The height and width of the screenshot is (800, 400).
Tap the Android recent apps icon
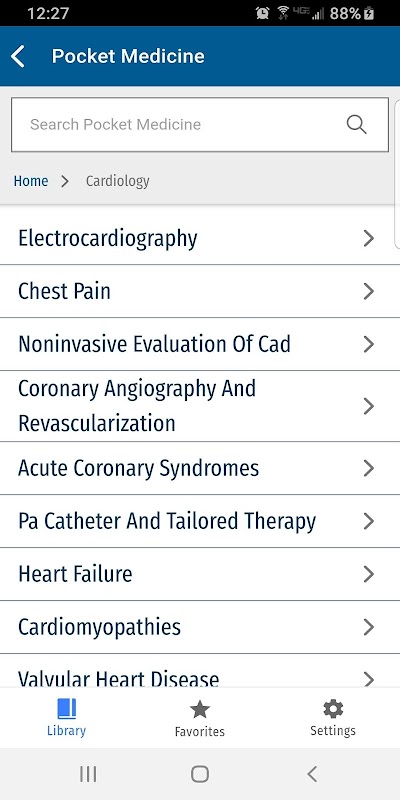tap(88, 774)
